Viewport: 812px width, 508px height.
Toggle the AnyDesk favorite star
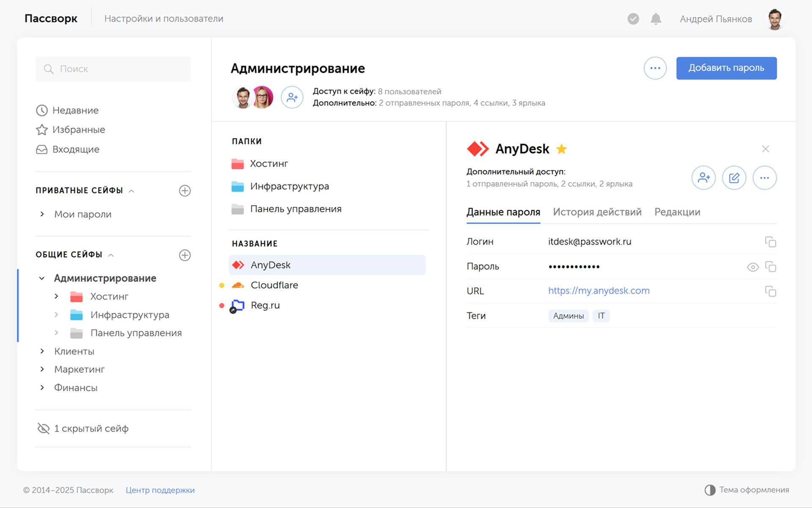pyautogui.click(x=562, y=149)
